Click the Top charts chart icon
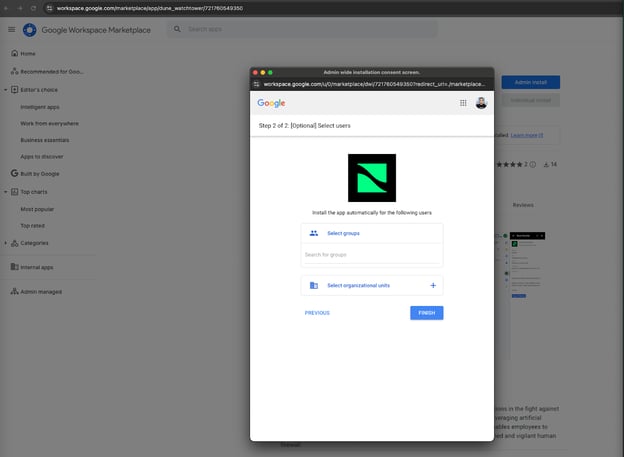The image size is (624, 457). coord(14,192)
